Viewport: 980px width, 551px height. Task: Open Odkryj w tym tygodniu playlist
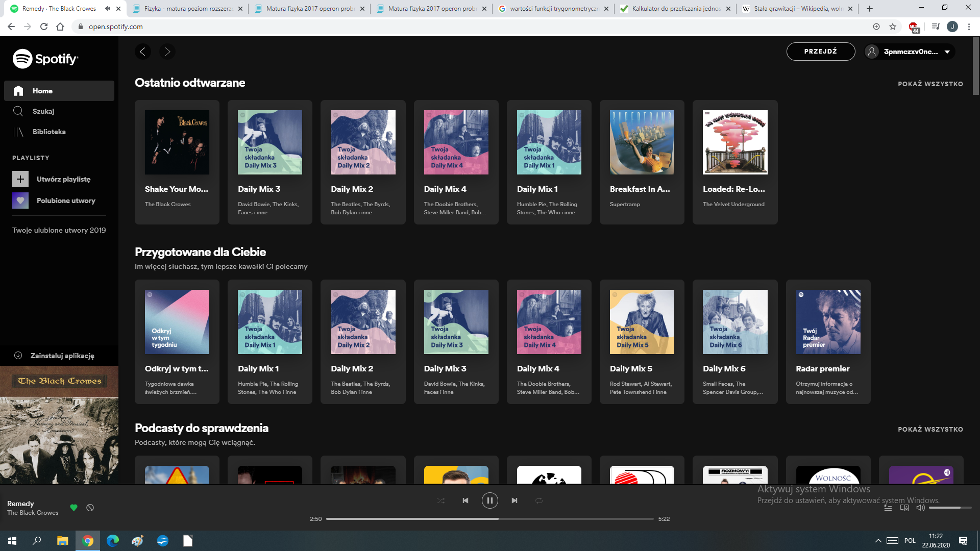coord(177,342)
